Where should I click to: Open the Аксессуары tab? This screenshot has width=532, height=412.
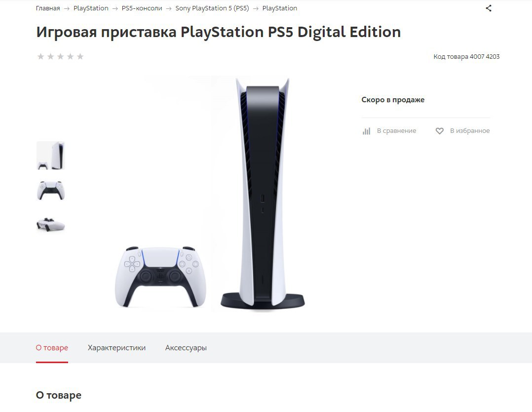186,348
